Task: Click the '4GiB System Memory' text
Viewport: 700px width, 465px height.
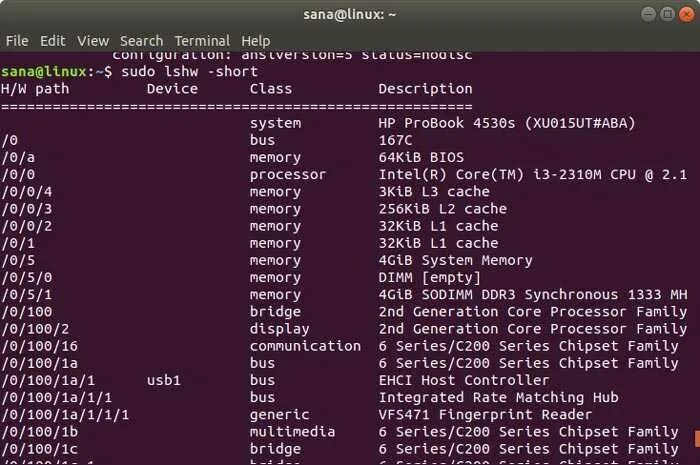Action: 455,260
